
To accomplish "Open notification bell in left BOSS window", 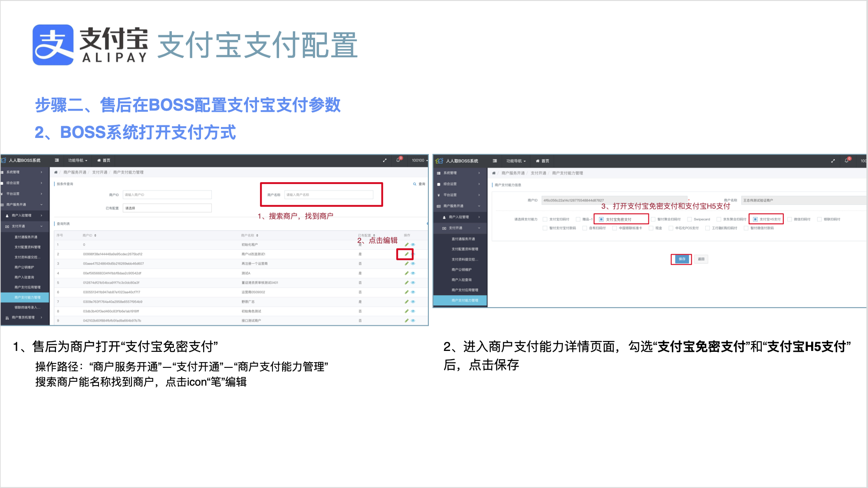I will click(x=398, y=160).
